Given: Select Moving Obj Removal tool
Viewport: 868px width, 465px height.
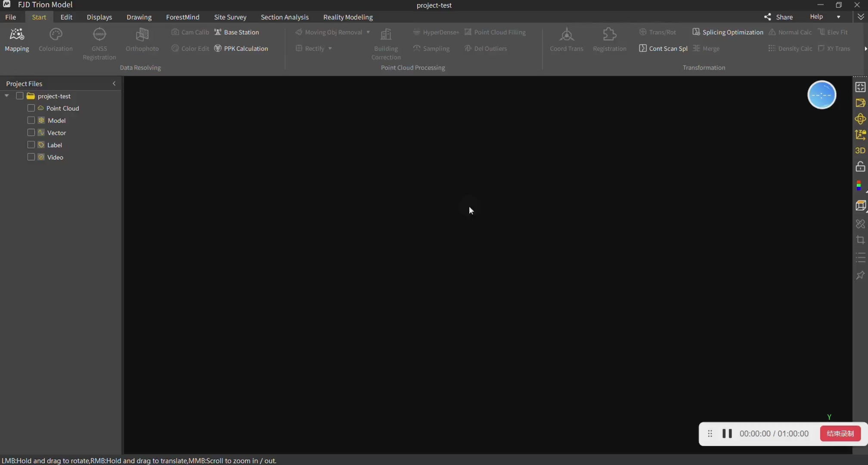Looking at the screenshot, I should pyautogui.click(x=329, y=32).
